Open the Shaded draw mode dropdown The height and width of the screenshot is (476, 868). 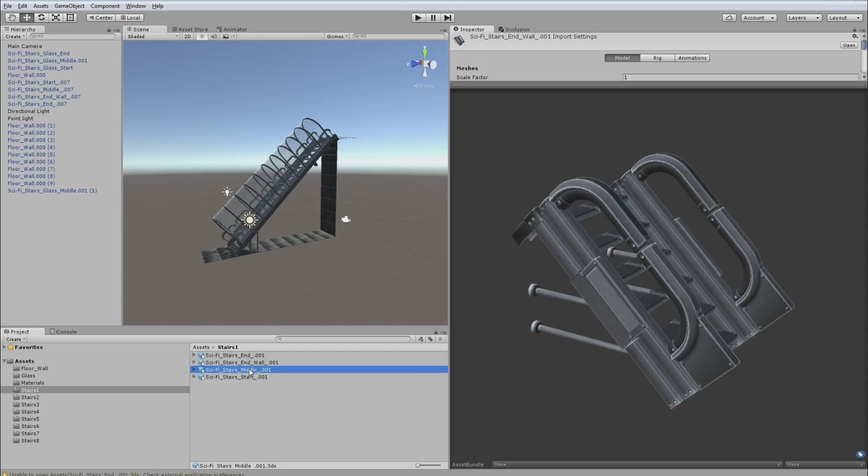tap(153, 36)
